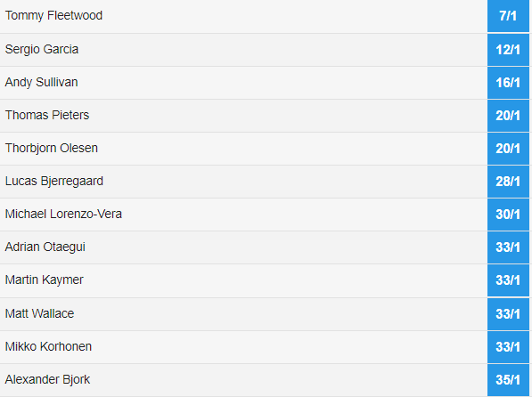Viewport: 532px width, 397px height.
Task: Select Mikko Korhonen 33/1 odds button
Action: click(508, 347)
